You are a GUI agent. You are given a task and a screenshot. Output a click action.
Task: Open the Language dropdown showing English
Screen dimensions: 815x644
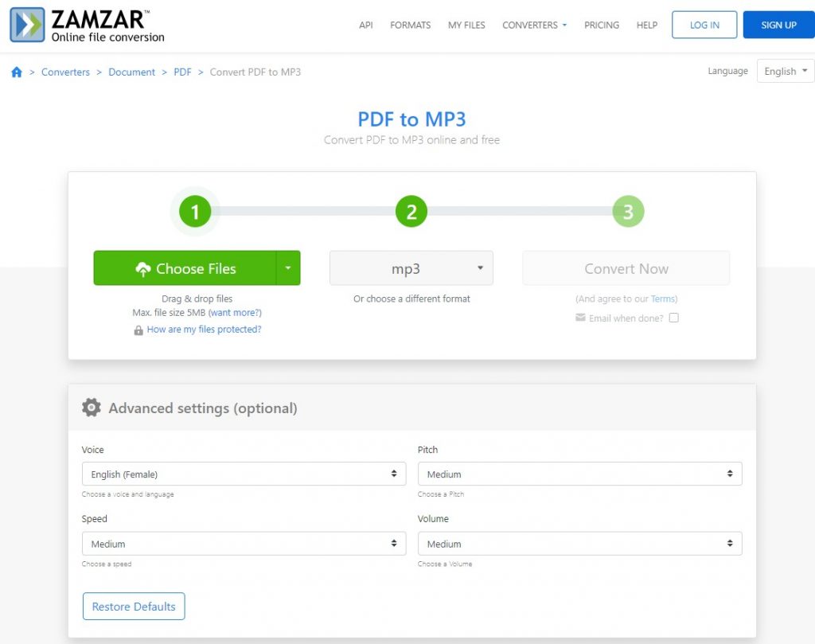click(x=784, y=71)
